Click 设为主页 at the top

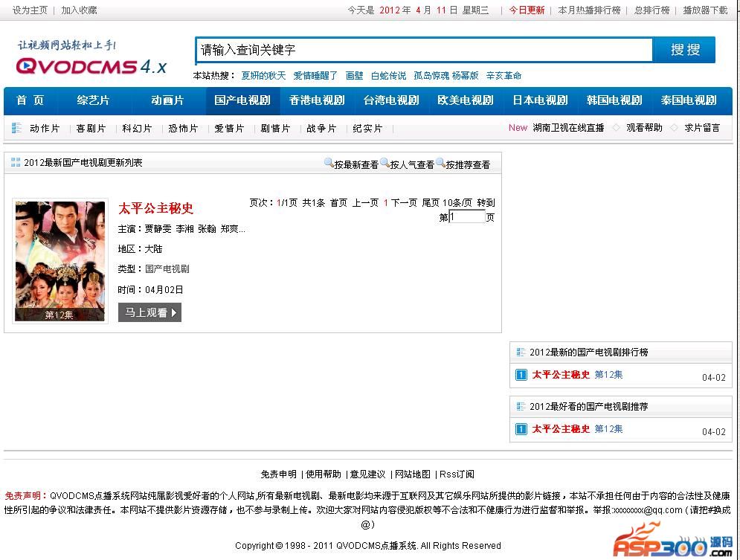click(x=30, y=10)
